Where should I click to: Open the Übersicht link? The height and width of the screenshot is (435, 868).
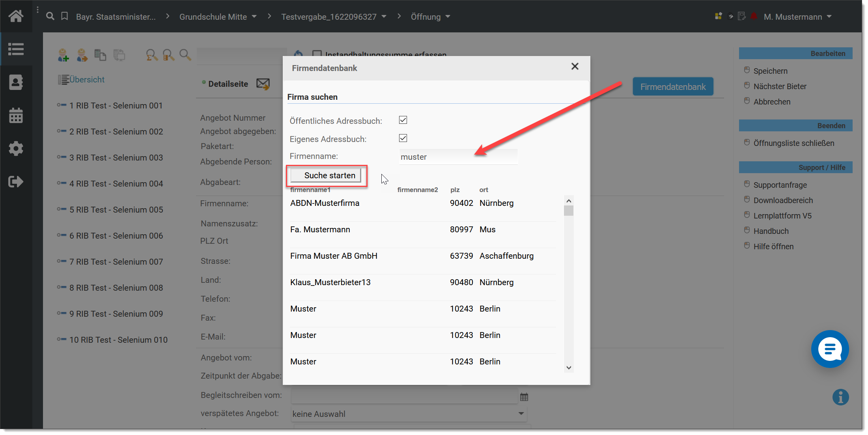87,80
